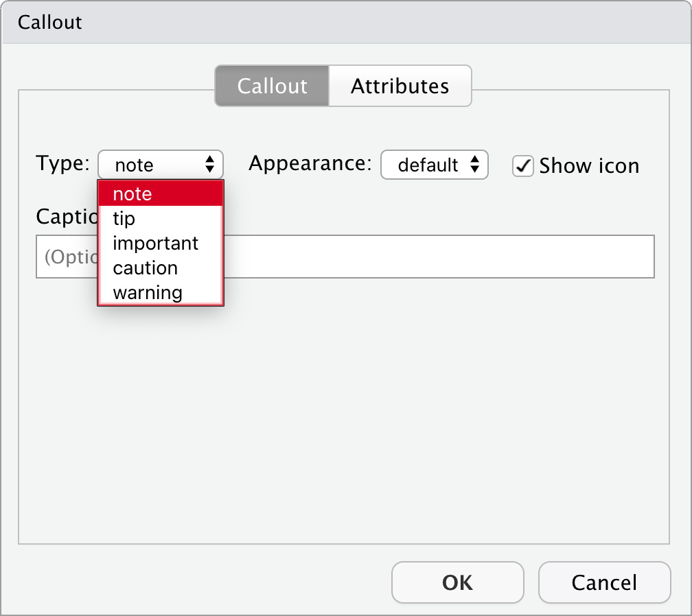Click the Type: label
Viewport: 692px width, 616px height.
62,164
